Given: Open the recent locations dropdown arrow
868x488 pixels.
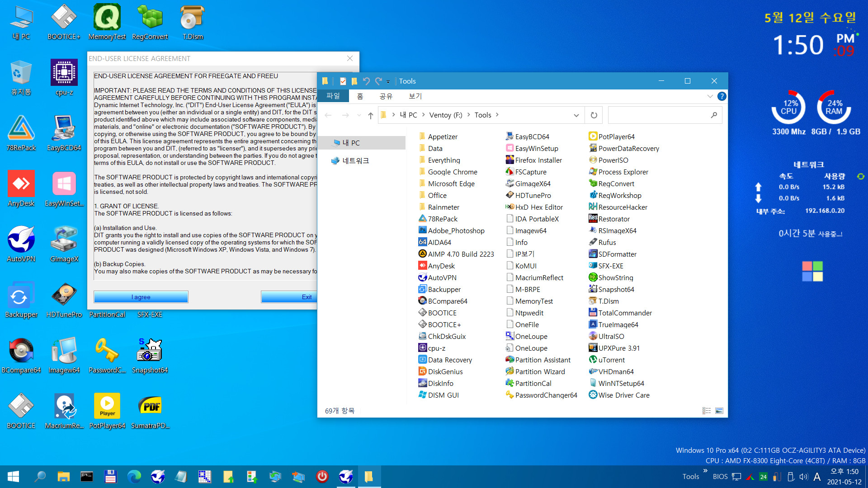Looking at the screenshot, I should click(x=359, y=115).
